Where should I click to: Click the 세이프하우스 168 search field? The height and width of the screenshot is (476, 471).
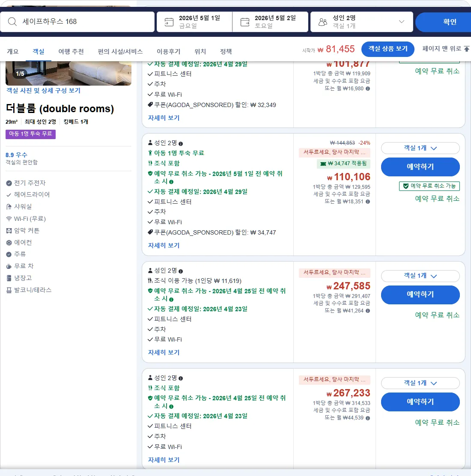tap(77, 22)
